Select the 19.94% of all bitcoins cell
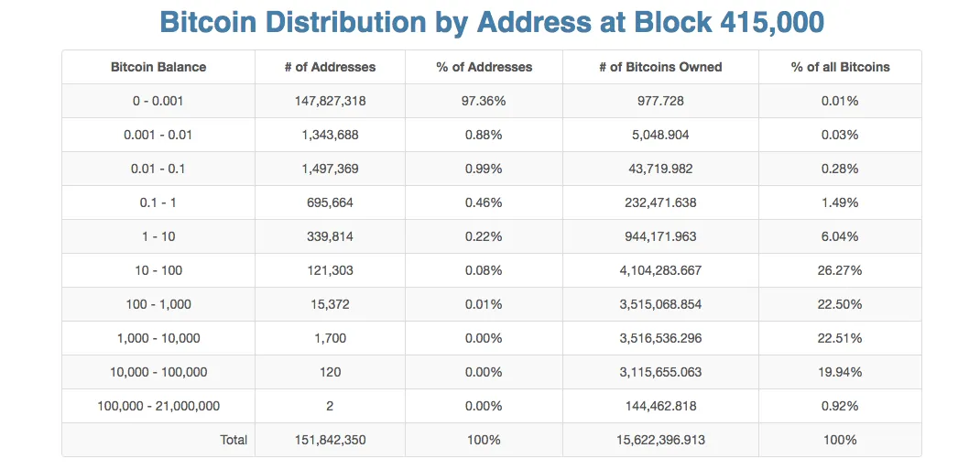Image resolution: width=980 pixels, height=470 pixels. tap(840, 372)
